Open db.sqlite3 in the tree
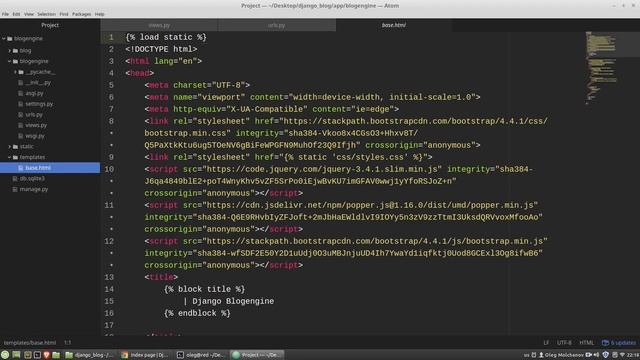Image resolution: width=640 pixels, height=360 pixels. (32, 178)
